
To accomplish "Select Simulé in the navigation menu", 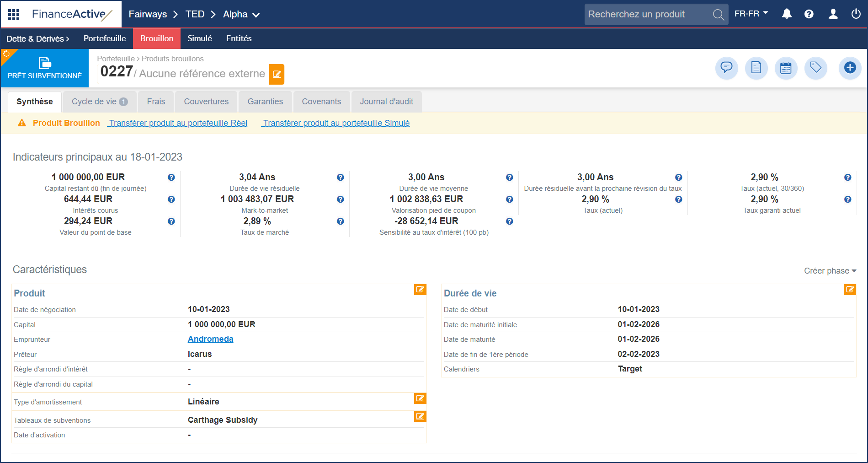I will (199, 38).
